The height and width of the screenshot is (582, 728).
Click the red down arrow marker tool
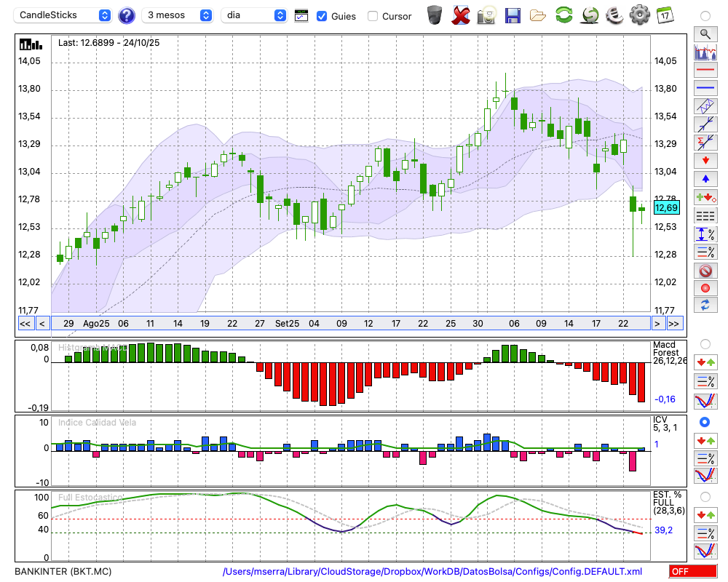tap(705, 160)
